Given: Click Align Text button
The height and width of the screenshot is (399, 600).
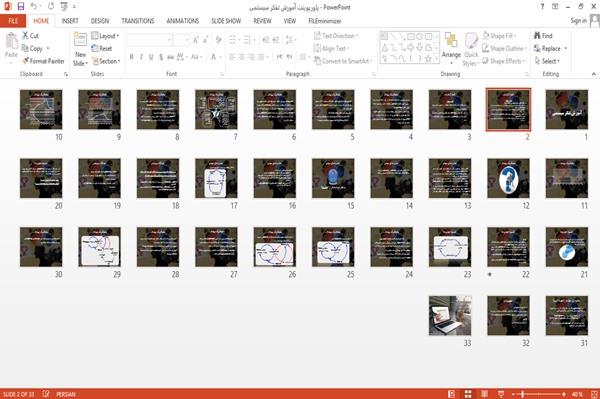Looking at the screenshot, I should click(x=331, y=49).
